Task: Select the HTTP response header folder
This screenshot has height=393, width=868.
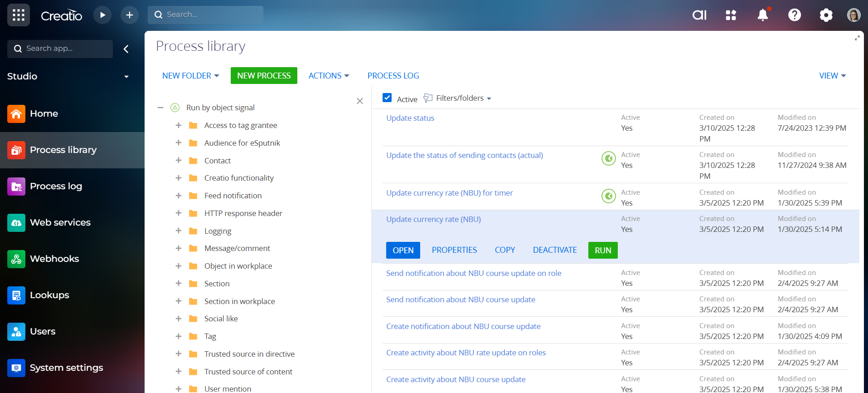Action: [243, 213]
